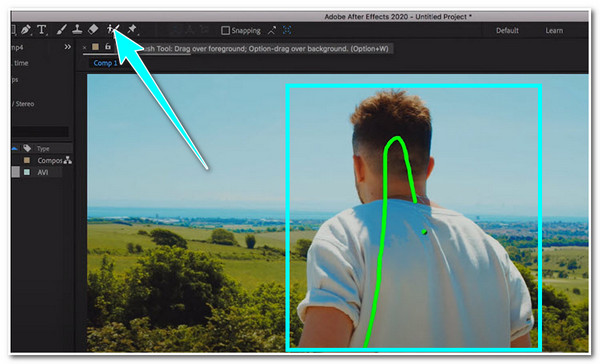600x364 pixels.
Task: Select the Pen tool
Action: click(26, 29)
